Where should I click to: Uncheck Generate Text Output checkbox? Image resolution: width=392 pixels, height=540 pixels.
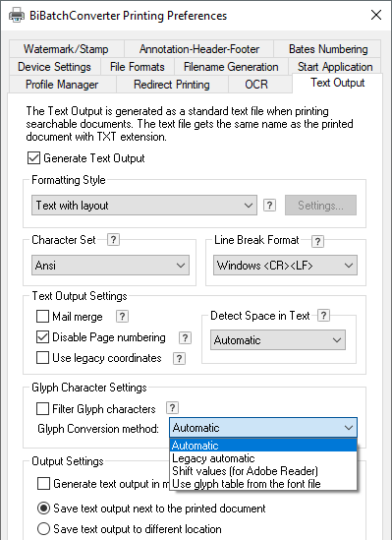click(33, 158)
